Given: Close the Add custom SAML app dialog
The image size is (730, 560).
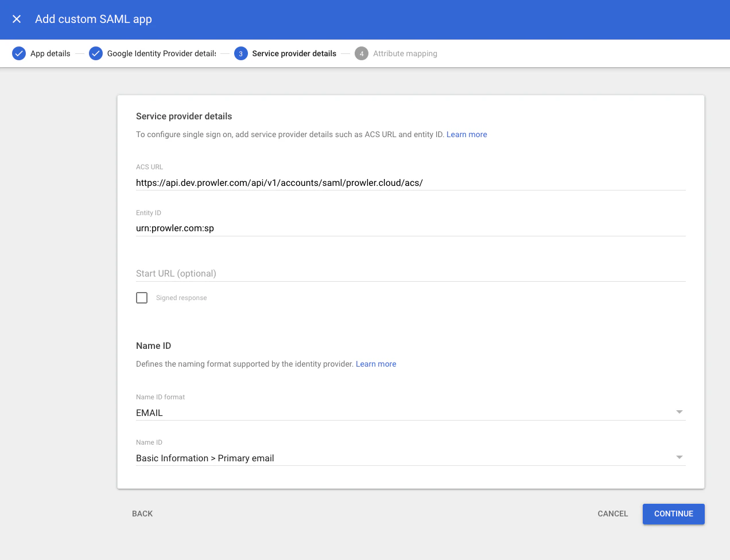Looking at the screenshot, I should coord(17,19).
